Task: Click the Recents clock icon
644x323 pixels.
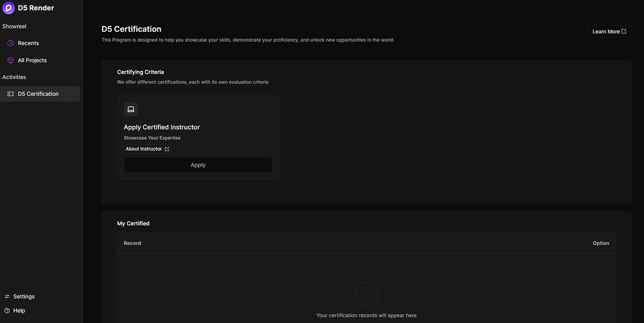Action: 11,43
